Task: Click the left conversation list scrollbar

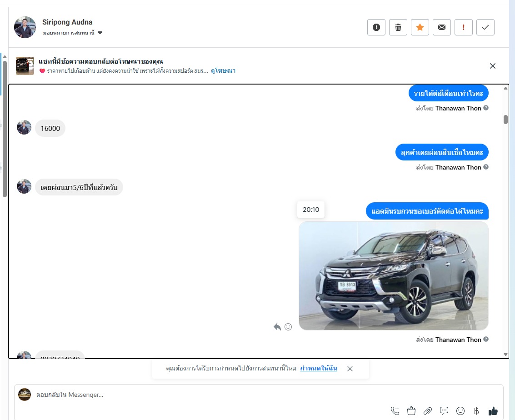Action: pos(5,128)
